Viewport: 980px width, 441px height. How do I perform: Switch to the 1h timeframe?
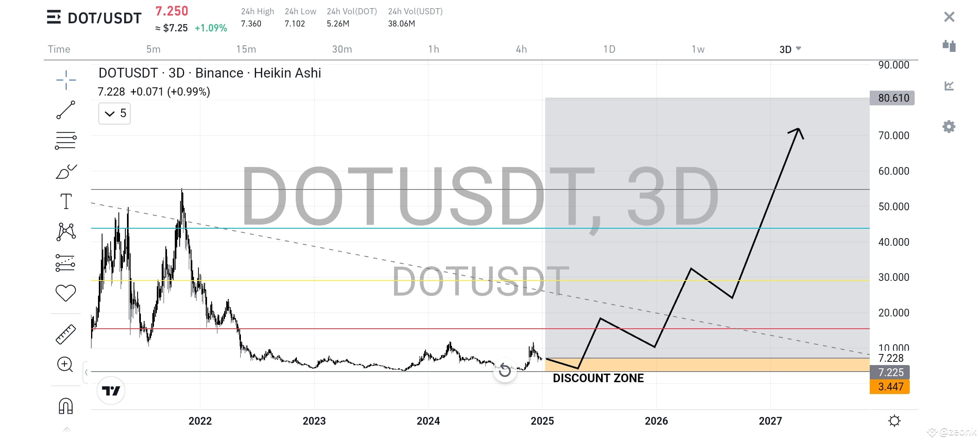434,49
